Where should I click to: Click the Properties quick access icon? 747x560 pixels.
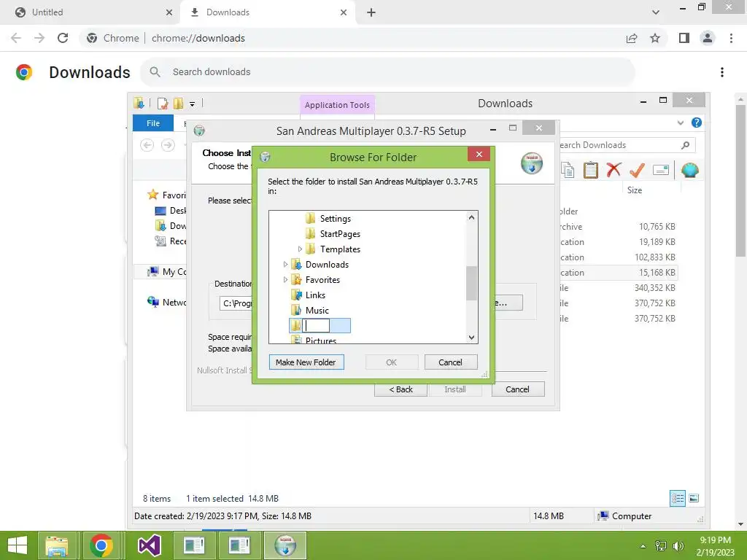click(163, 104)
